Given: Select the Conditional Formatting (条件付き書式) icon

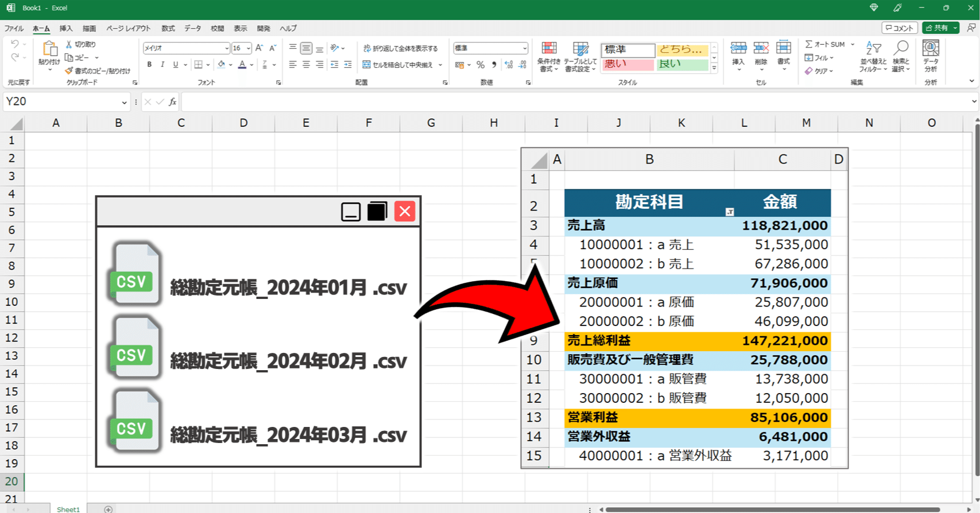Looking at the screenshot, I should [549, 49].
